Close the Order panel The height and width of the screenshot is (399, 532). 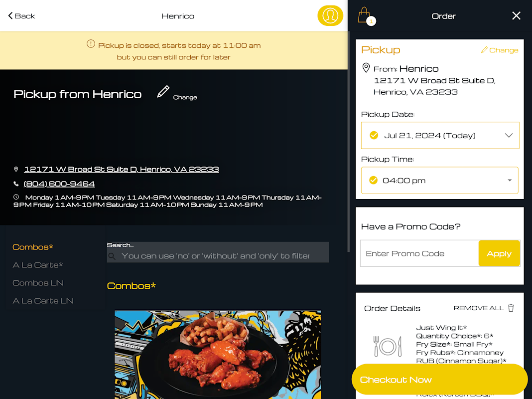pyautogui.click(x=516, y=15)
